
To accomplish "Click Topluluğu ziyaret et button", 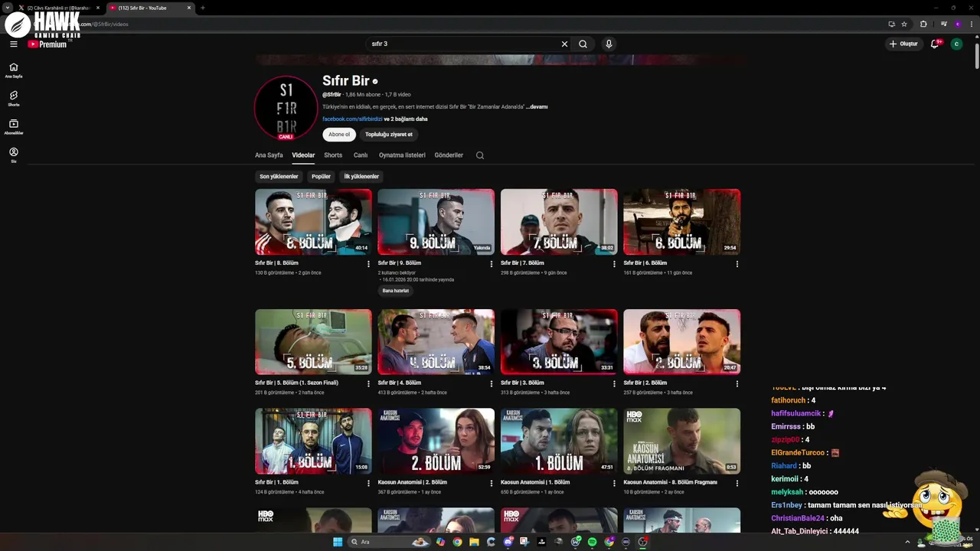I will (x=389, y=134).
